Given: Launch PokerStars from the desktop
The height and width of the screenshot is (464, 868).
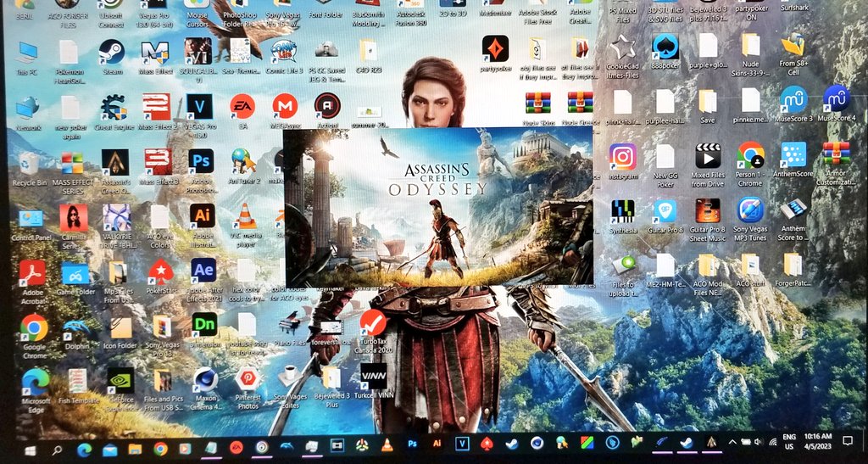Looking at the screenshot, I should (x=160, y=271).
